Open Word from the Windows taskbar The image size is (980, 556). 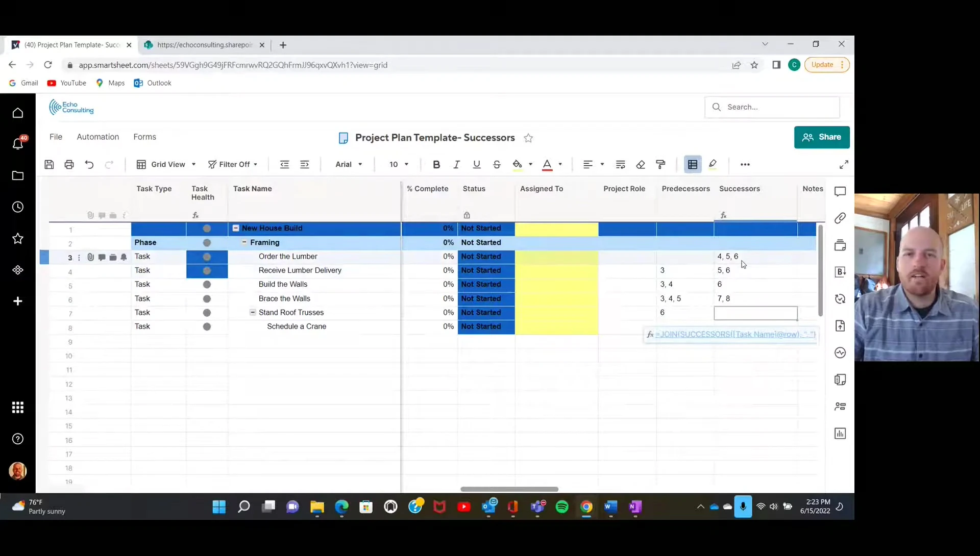click(x=611, y=507)
